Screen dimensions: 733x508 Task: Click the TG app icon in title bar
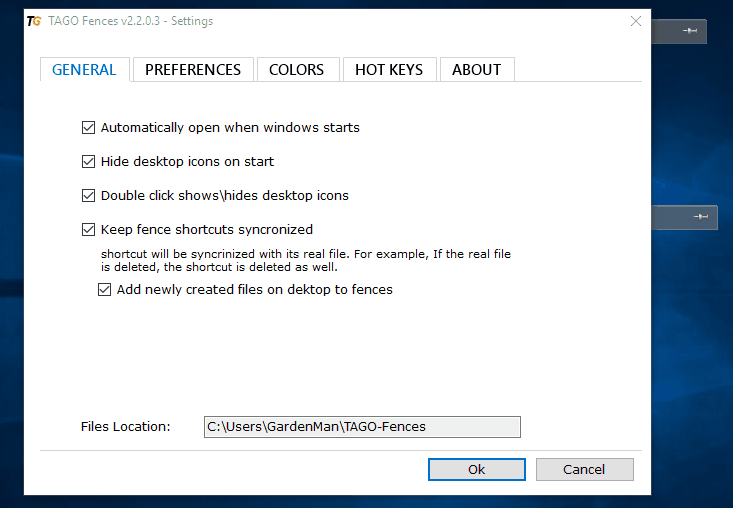pyautogui.click(x=34, y=21)
